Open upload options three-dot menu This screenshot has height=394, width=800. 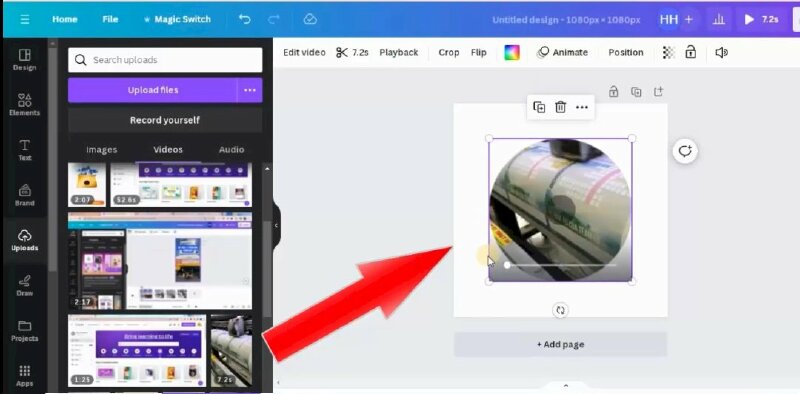(249, 90)
